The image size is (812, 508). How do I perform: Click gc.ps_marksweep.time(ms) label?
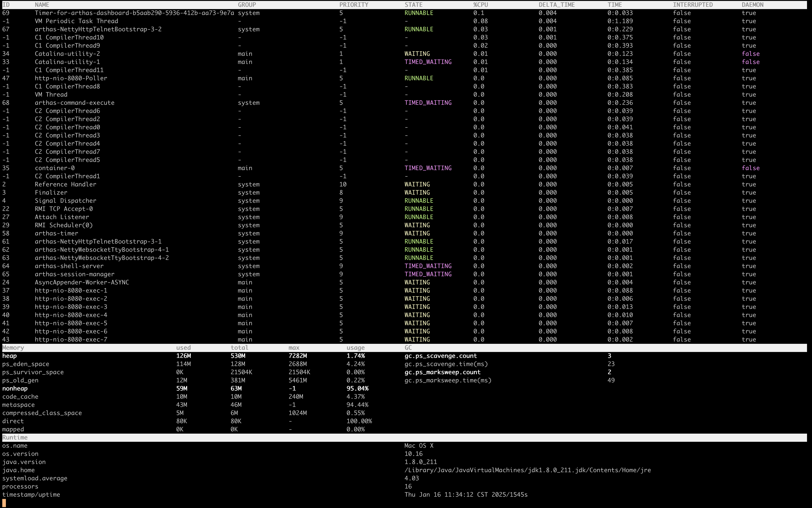click(448, 380)
